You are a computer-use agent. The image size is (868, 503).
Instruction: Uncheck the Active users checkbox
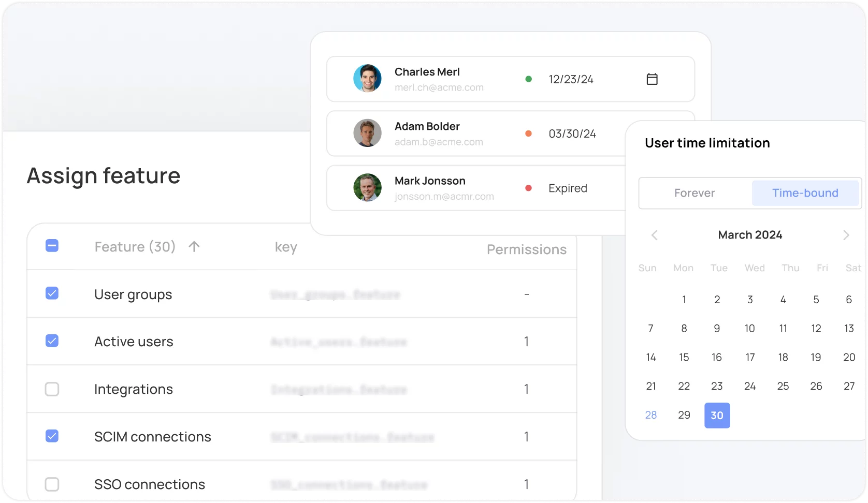pos(52,341)
